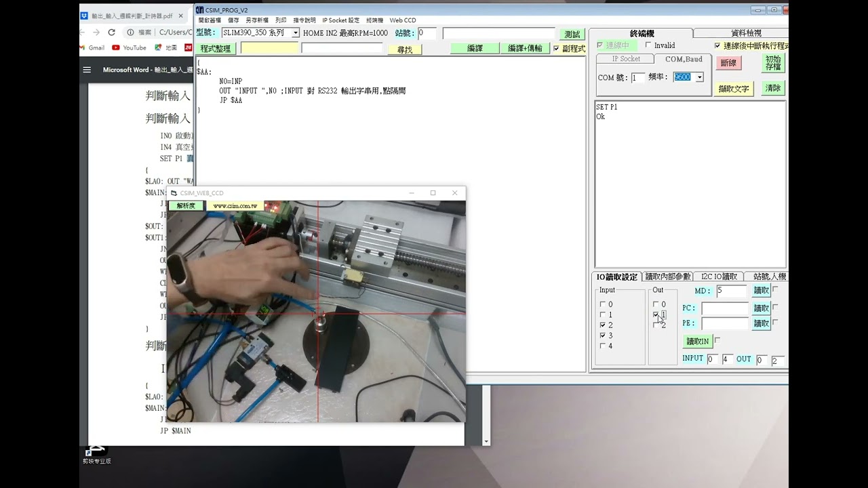Close the 輸出_輸入 PDF browser tab
This screenshot has height=488, width=868.
coord(181,15)
